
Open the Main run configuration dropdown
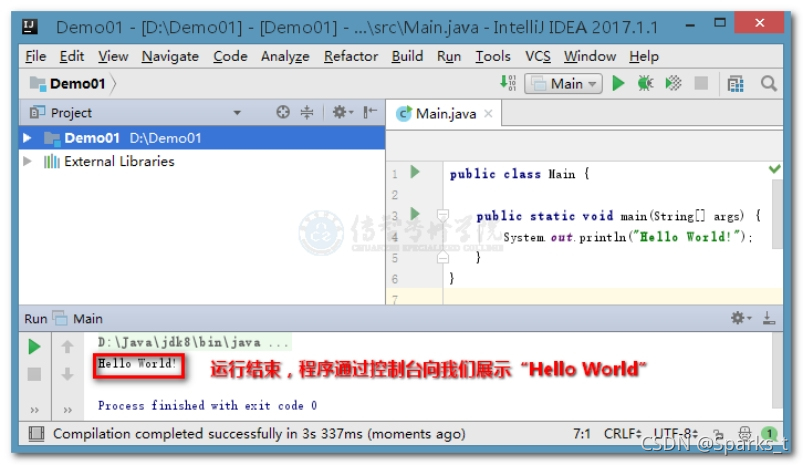coord(563,84)
